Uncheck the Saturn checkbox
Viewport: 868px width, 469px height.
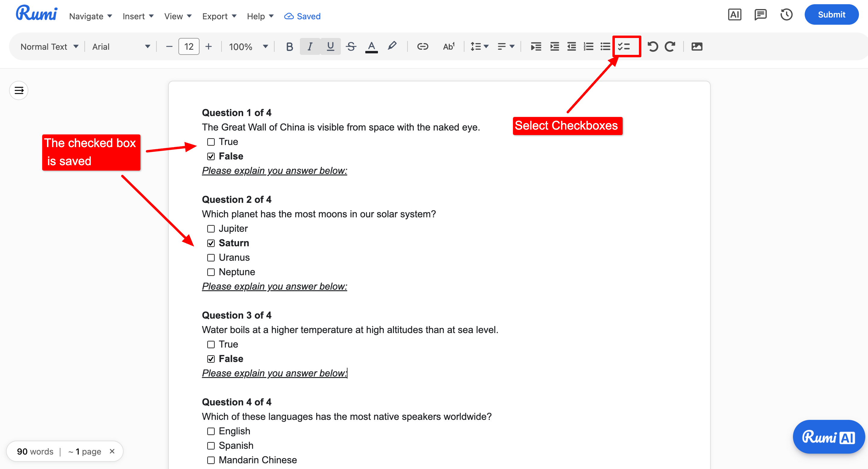pyautogui.click(x=211, y=243)
